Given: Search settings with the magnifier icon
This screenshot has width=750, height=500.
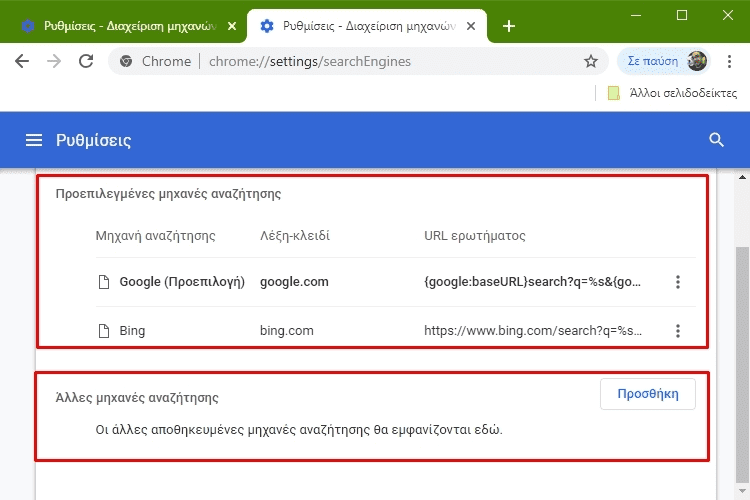Looking at the screenshot, I should pyautogui.click(x=716, y=140).
